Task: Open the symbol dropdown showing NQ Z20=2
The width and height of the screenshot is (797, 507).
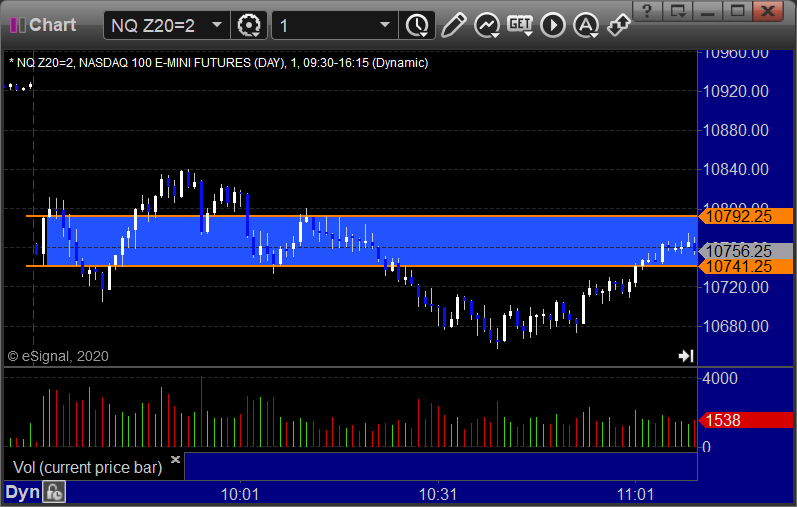Action: click(167, 25)
